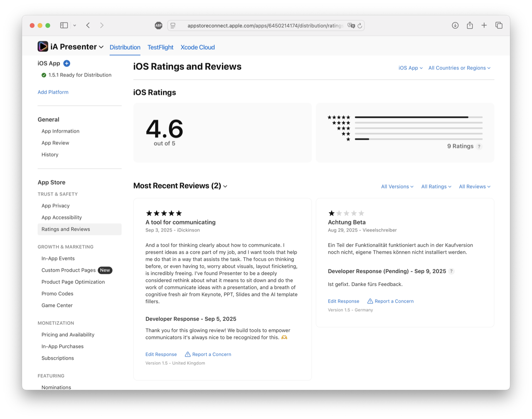This screenshot has width=532, height=419.
Task: Open Game Center page
Action: tap(57, 306)
